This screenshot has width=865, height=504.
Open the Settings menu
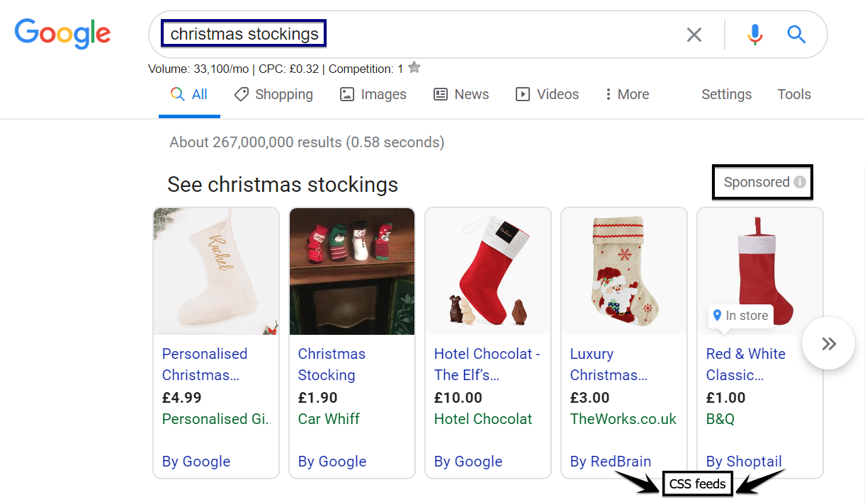[726, 95]
